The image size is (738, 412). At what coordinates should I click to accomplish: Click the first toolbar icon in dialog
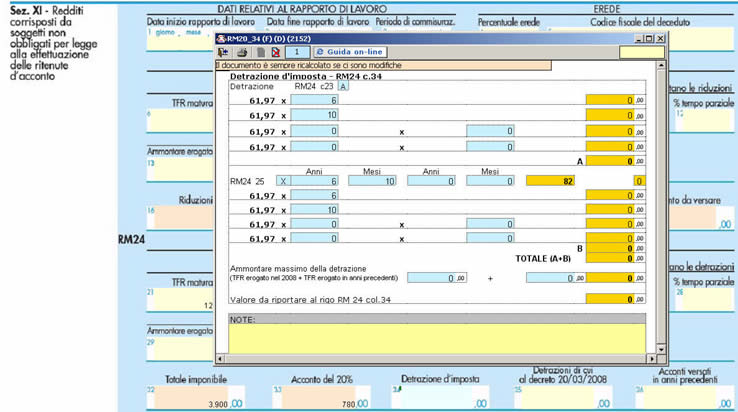pyautogui.click(x=223, y=51)
